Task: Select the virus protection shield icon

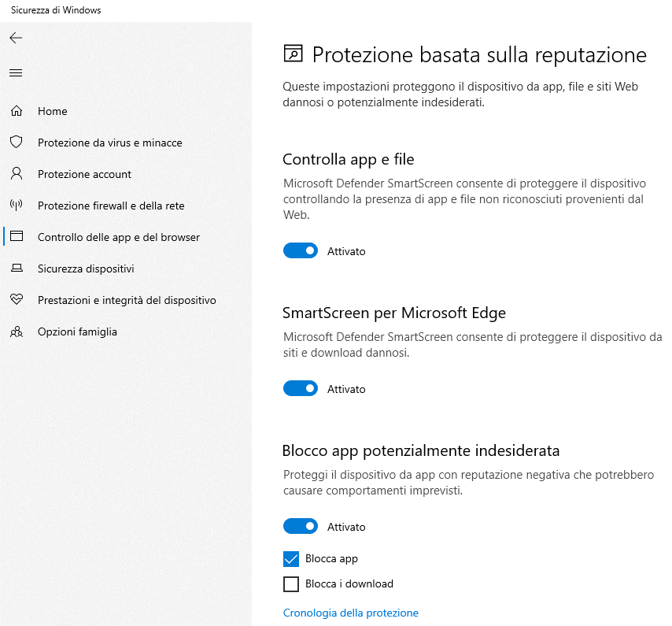Action: [x=17, y=142]
